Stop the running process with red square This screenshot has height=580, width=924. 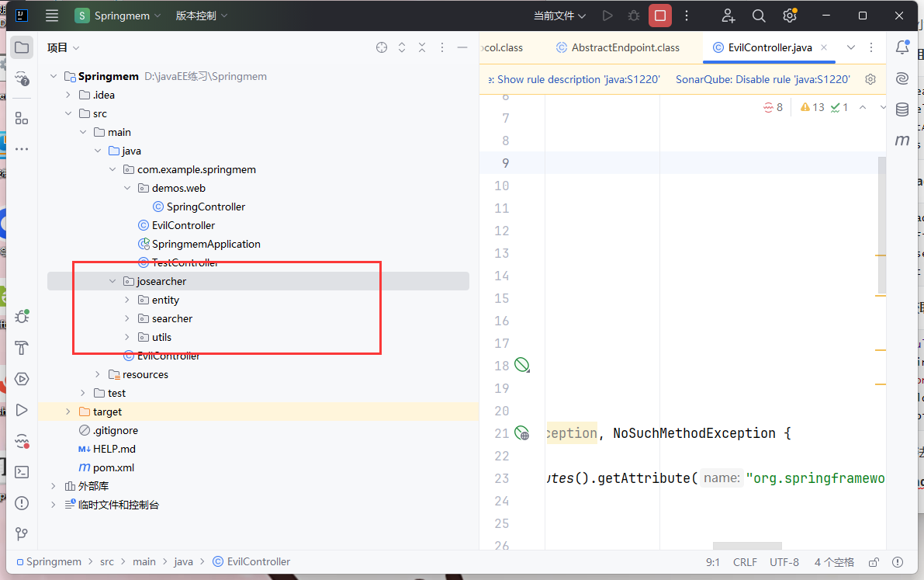[x=660, y=16]
